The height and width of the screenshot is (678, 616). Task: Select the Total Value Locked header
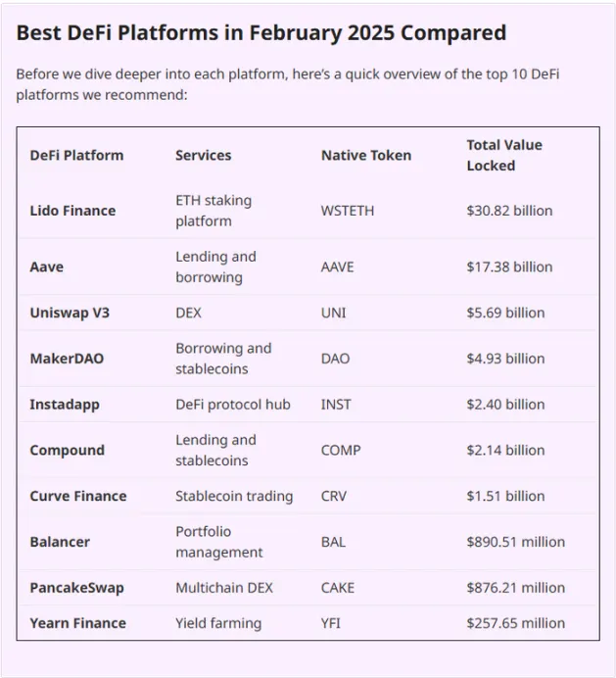(x=504, y=155)
